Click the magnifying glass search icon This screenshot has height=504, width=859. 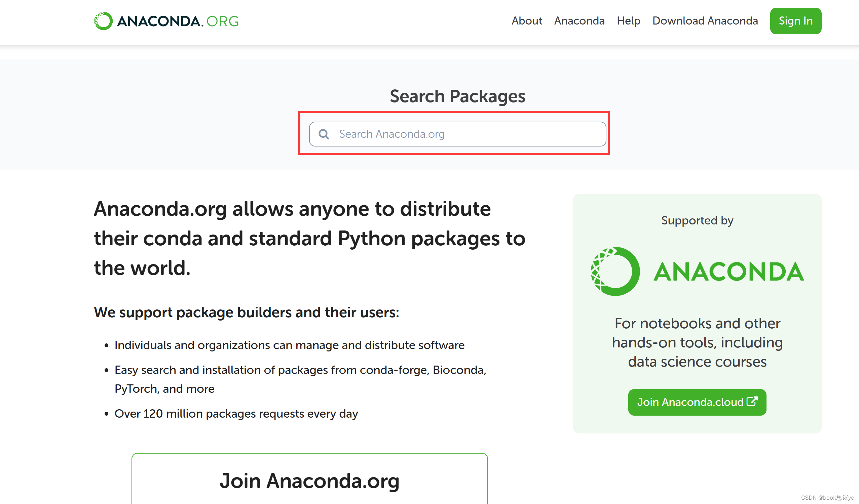[x=324, y=134]
